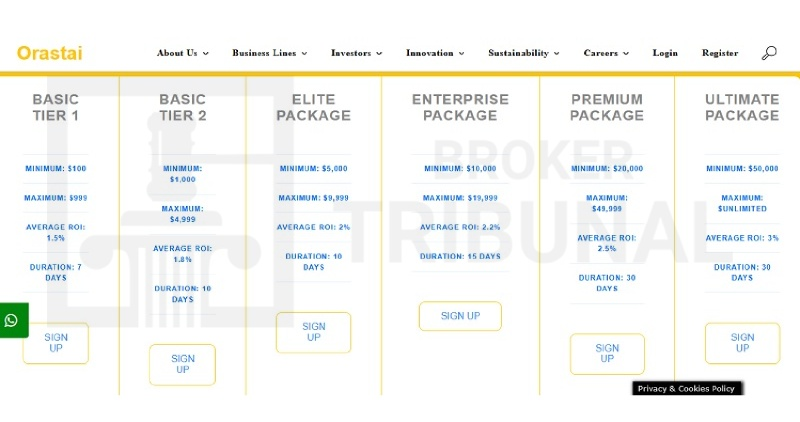Expand the Business Lines menu chevron
Image resolution: width=800 pixels, height=422 pixels.
304,53
